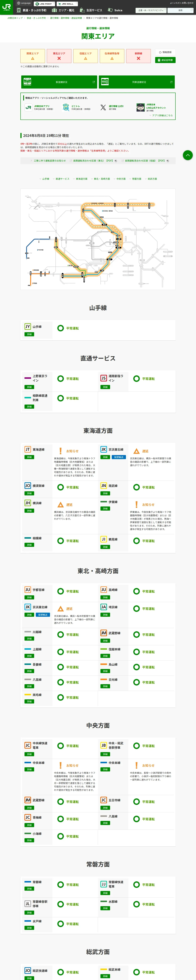Click the JY 山手線 line icon
196x980 pixels.
27,326
